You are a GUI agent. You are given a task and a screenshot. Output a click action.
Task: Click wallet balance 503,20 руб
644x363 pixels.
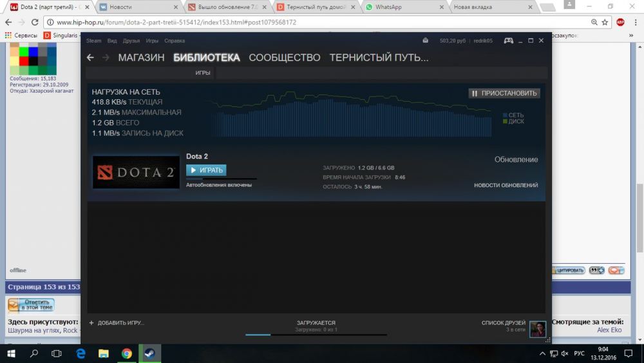453,41
